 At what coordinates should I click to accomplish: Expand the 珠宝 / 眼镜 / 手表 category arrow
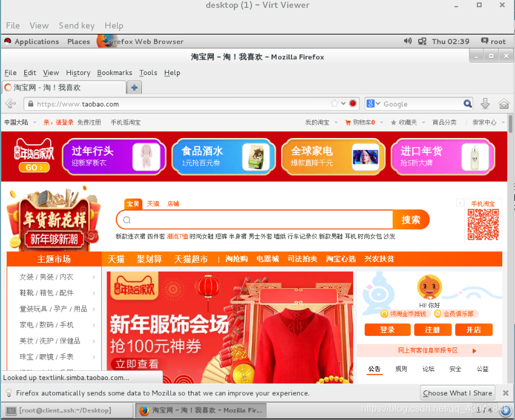93,357
